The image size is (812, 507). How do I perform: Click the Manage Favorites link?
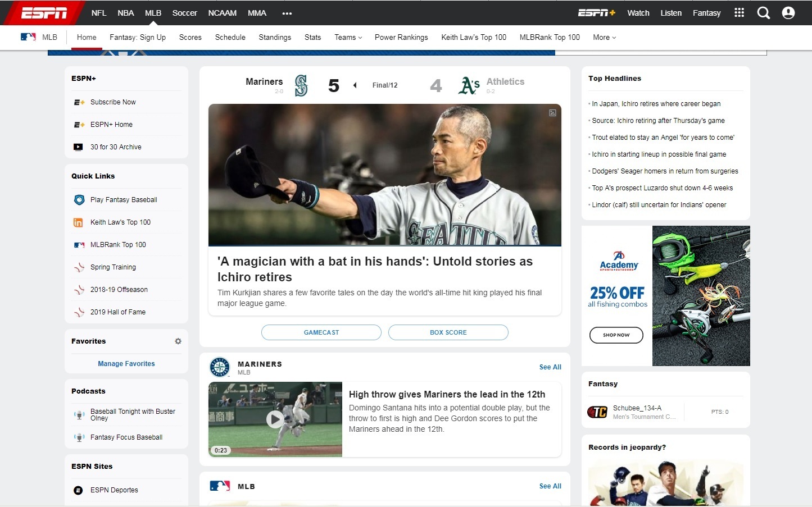point(126,364)
